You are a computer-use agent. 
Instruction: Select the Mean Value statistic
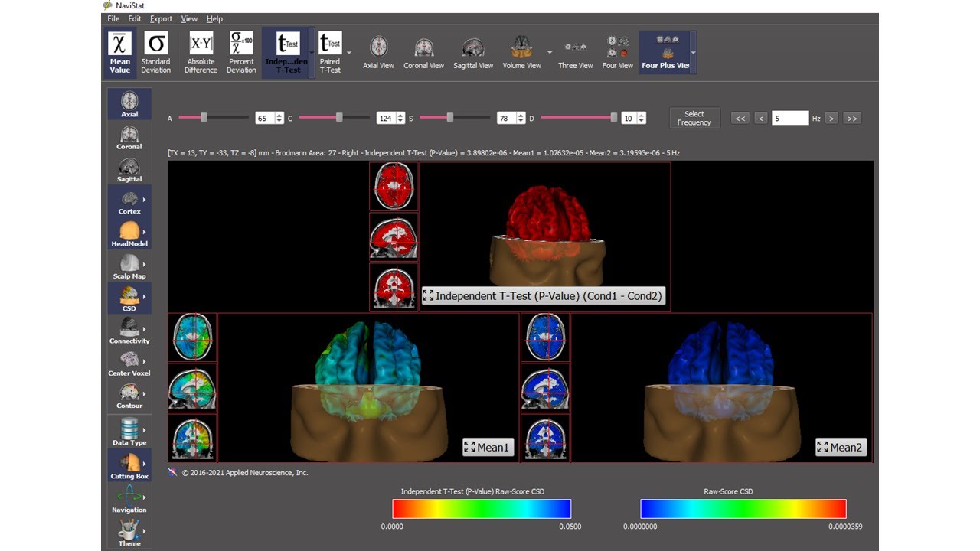[x=120, y=53]
